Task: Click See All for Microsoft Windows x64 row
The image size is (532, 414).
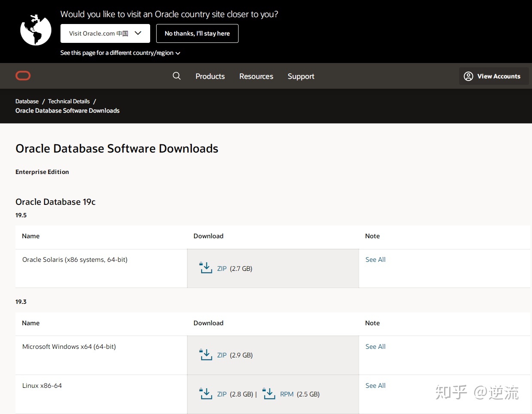Action: (x=375, y=347)
